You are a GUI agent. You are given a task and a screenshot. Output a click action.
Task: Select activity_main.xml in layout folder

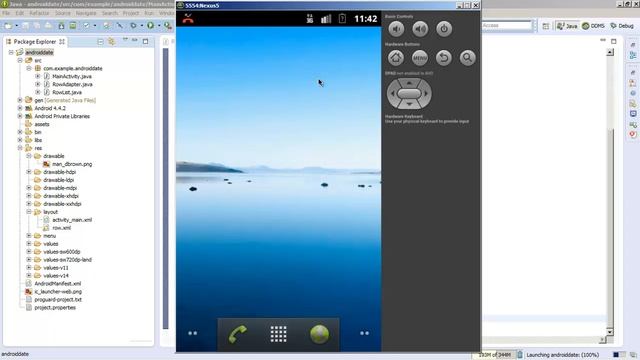coord(71,220)
